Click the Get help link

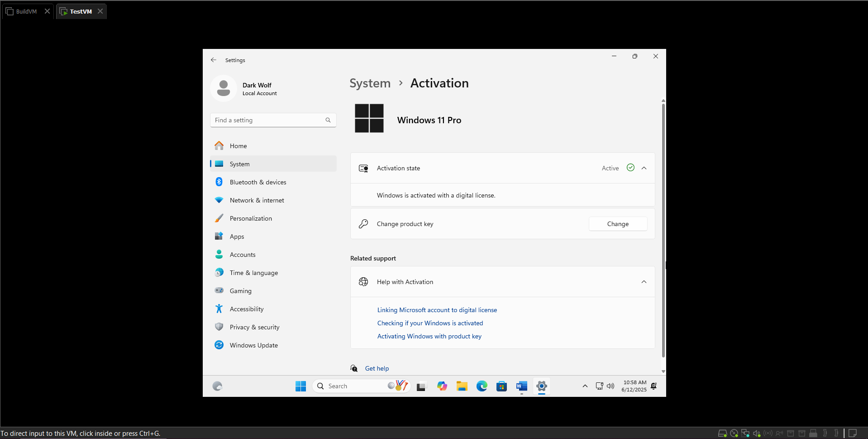point(377,368)
